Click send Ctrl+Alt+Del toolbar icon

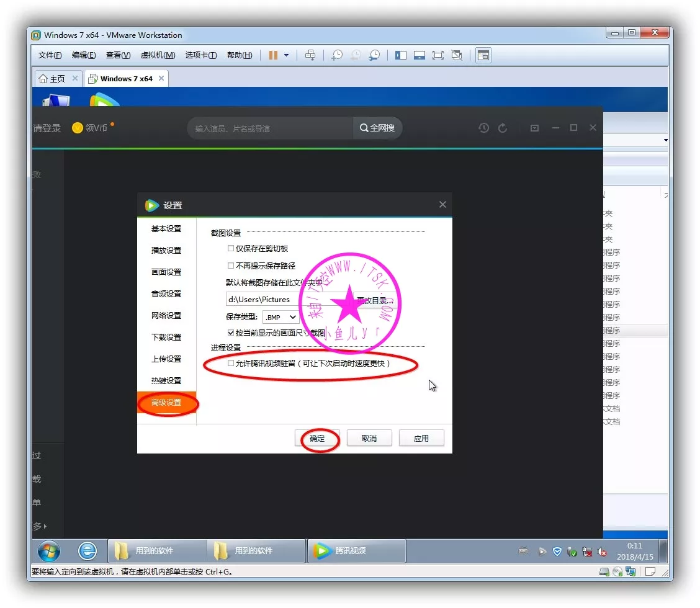310,55
